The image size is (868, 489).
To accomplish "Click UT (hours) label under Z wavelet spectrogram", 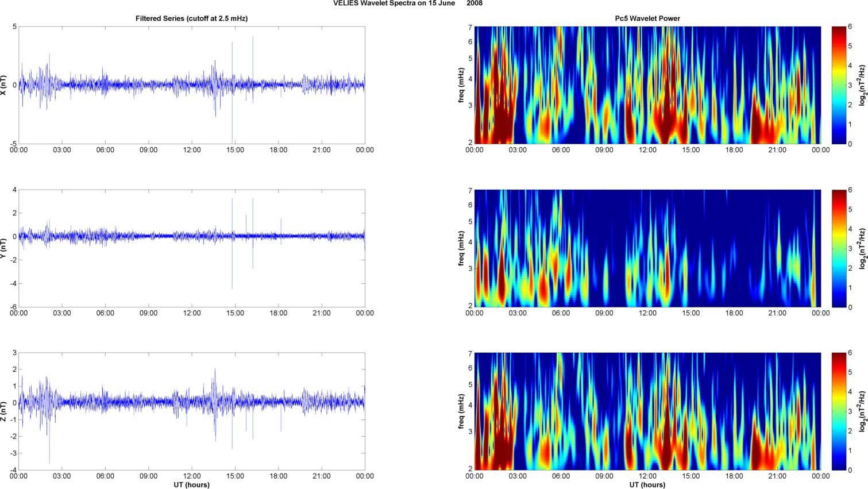I will 647,485.
